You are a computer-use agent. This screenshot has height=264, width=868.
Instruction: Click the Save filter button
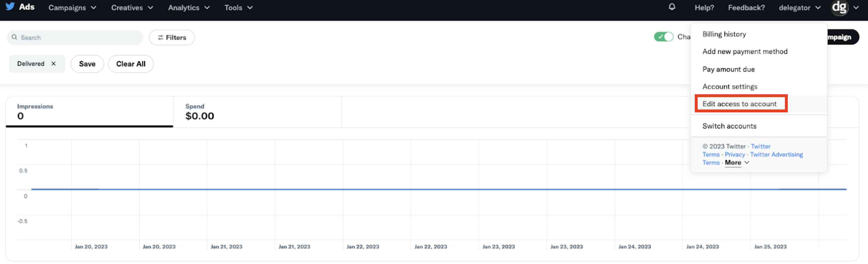[x=87, y=64]
